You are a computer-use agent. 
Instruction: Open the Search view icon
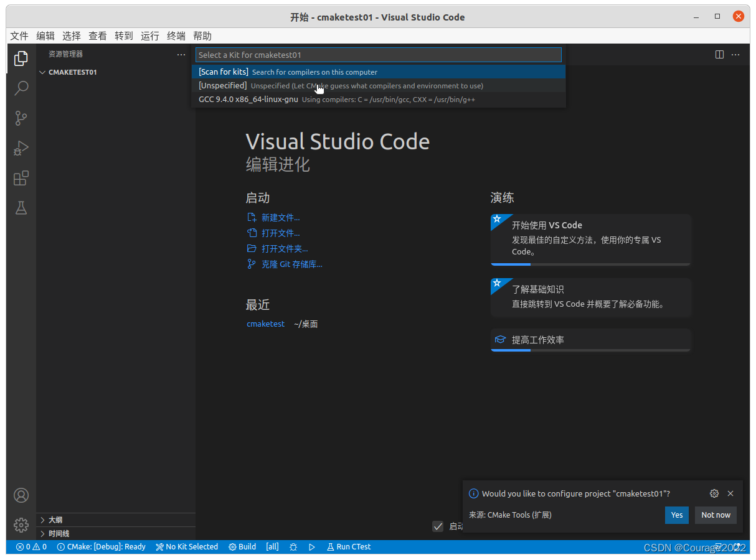[21, 88]
